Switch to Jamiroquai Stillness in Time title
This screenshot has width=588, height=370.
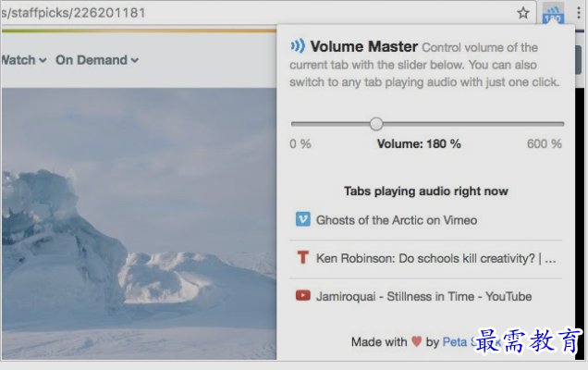click(x=423, y=296)
